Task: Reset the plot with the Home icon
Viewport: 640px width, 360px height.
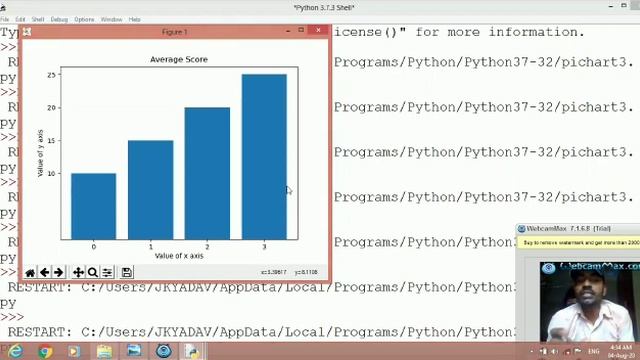Action: click(30, 273)
